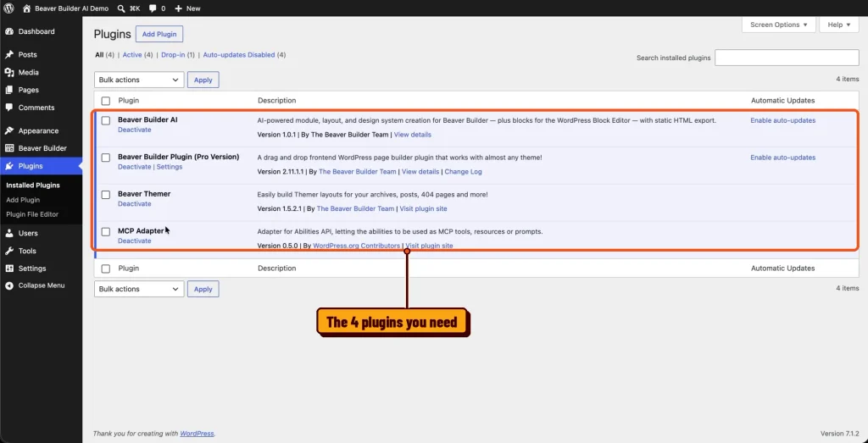Select the Beaver Builder Plugin (Pro Version) checkbox
Viewport: 868px width, 443px height.
click(106, 158)
